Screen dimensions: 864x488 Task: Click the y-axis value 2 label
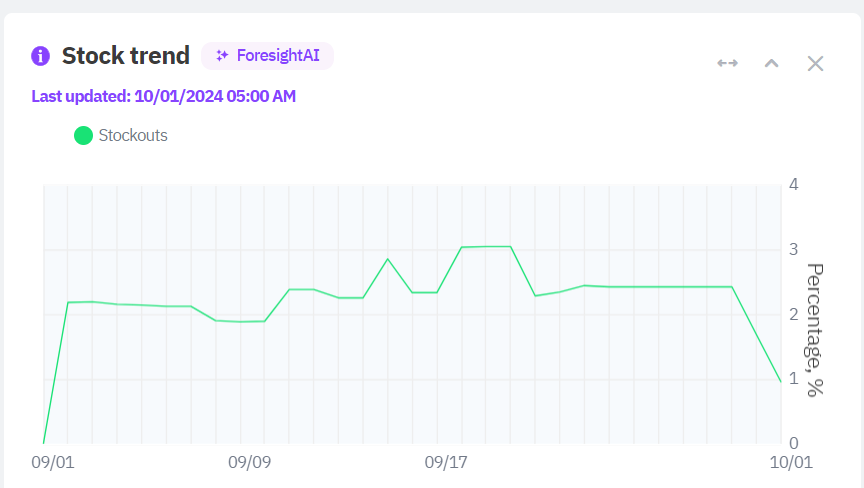793,314
